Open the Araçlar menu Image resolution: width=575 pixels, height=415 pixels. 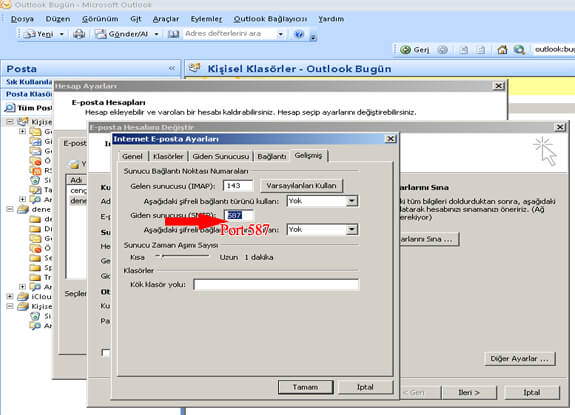pyautogui.click(x=166, y=19)
